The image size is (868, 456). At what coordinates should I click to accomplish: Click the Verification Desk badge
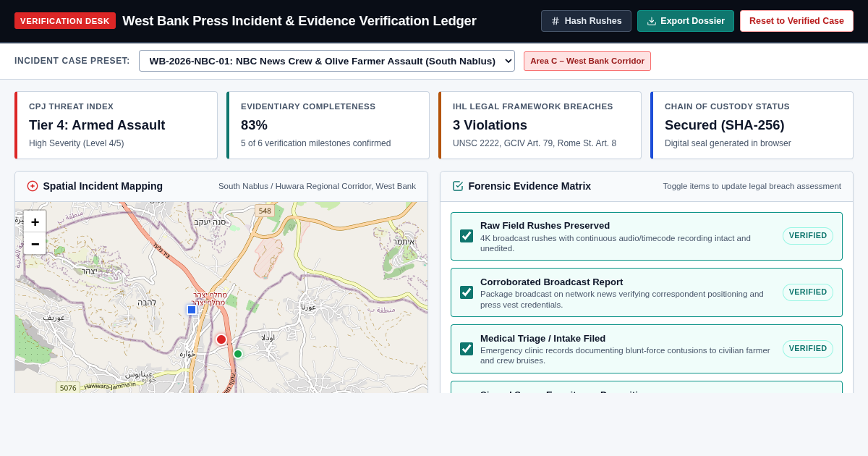(x=65, y=21)
